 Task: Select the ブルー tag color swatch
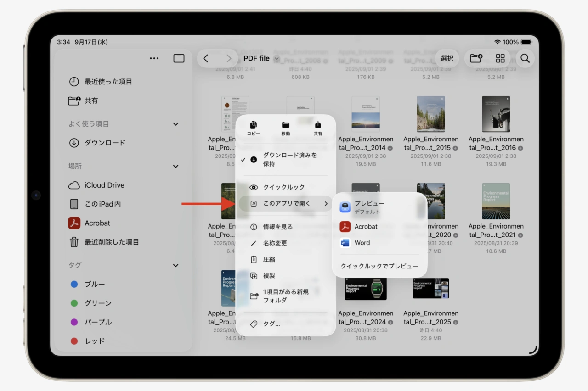click(74, 284)
